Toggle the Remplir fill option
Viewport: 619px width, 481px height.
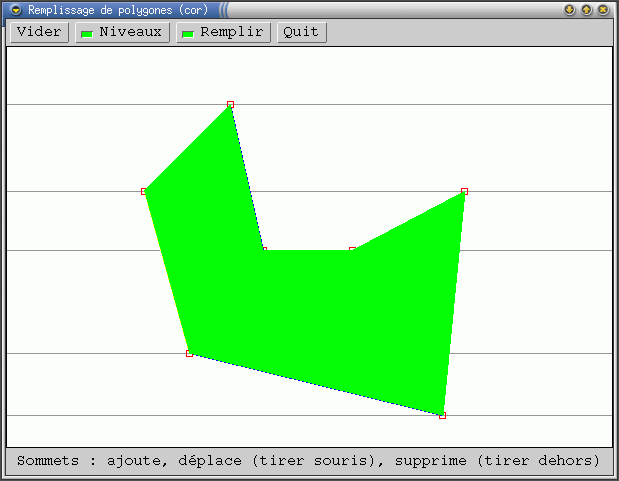(x=223, y=32)
